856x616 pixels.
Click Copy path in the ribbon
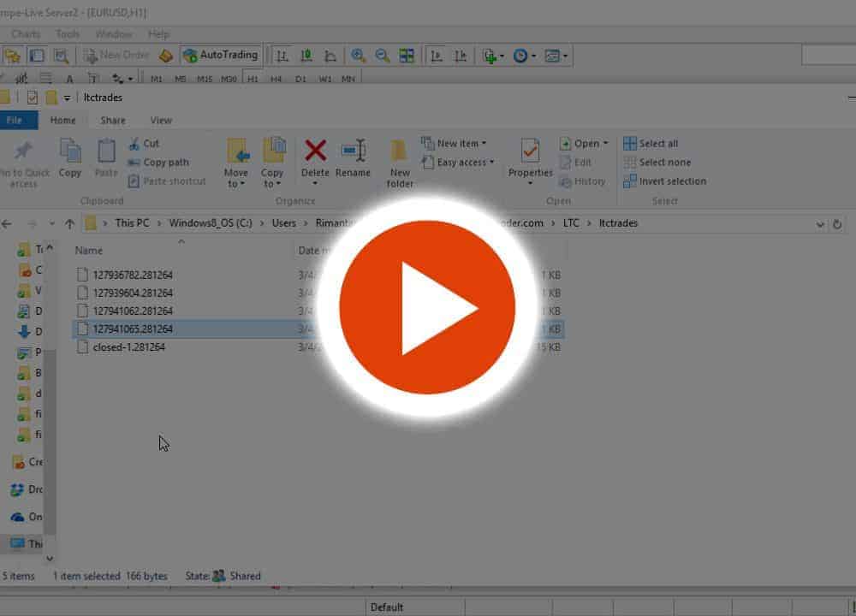pos(158,162)
